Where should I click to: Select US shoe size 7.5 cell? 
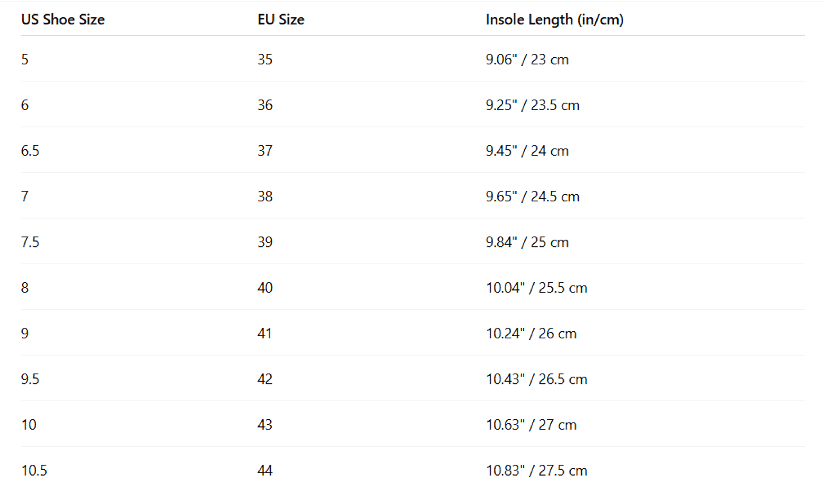tap(30, 242)
